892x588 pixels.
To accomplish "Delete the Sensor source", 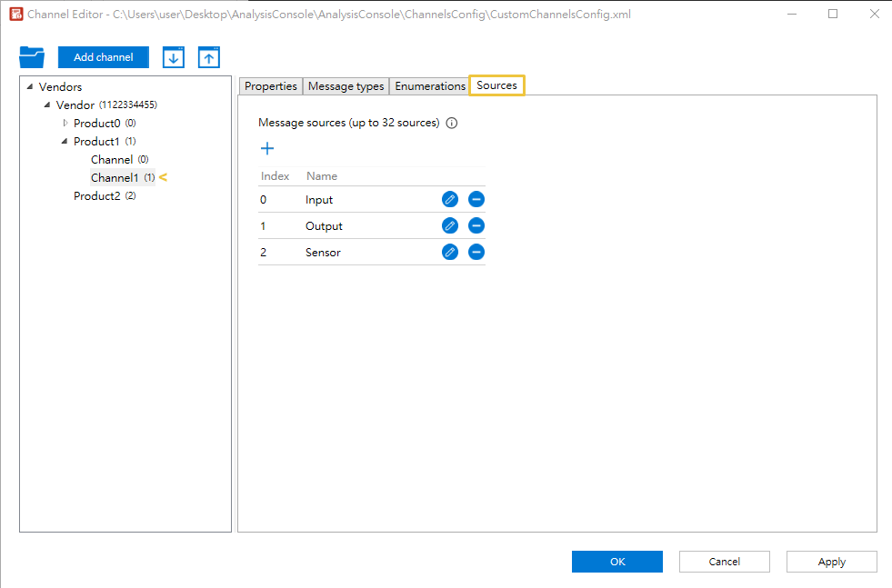I will pos(476,253).
